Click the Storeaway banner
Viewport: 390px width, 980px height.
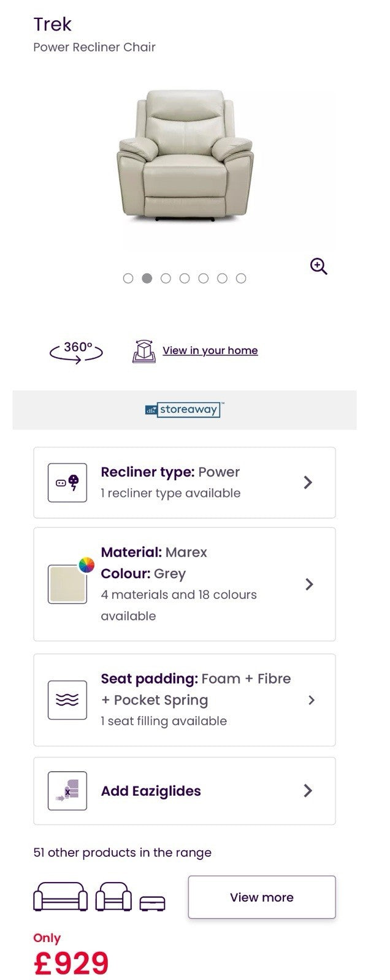click(x=185, y=410)
